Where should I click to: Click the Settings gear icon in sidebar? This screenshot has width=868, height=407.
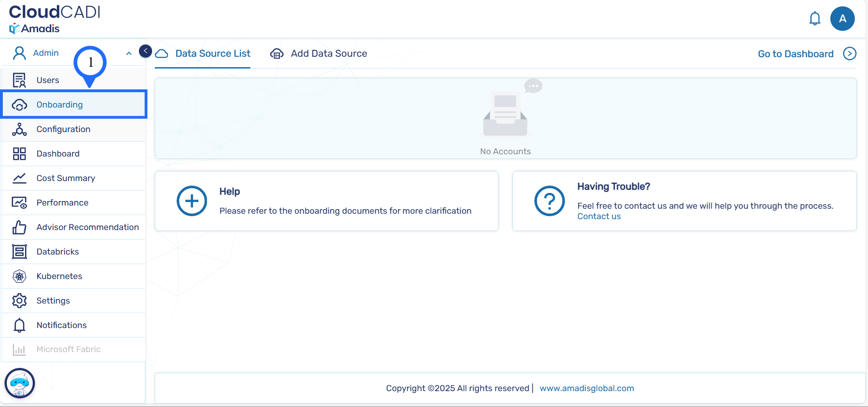20,301
